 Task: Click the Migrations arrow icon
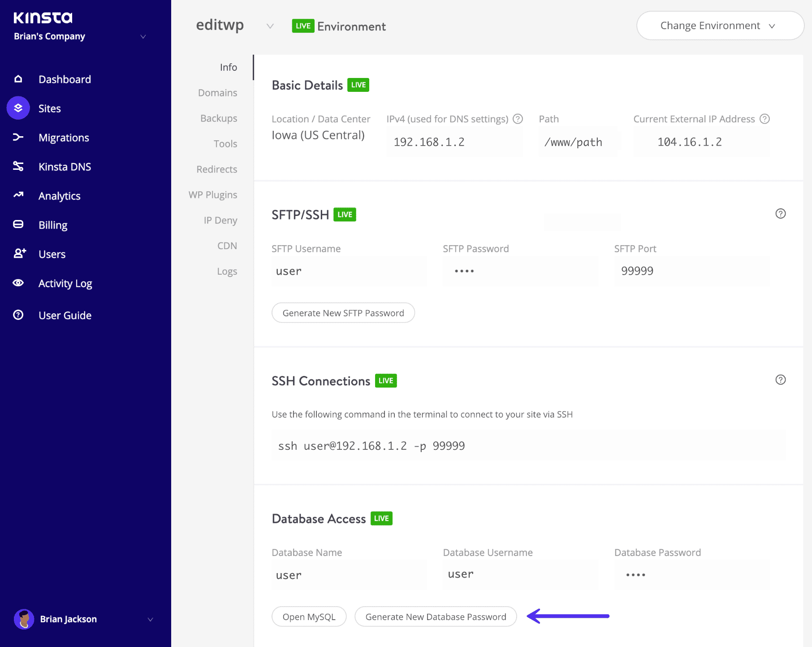18,137
